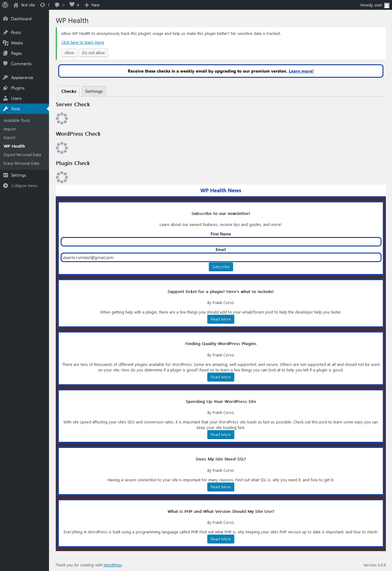Viewport: 392px width, 571px height.
Task: Click the 'Howdy, user' account text
Action: [371, 5]
